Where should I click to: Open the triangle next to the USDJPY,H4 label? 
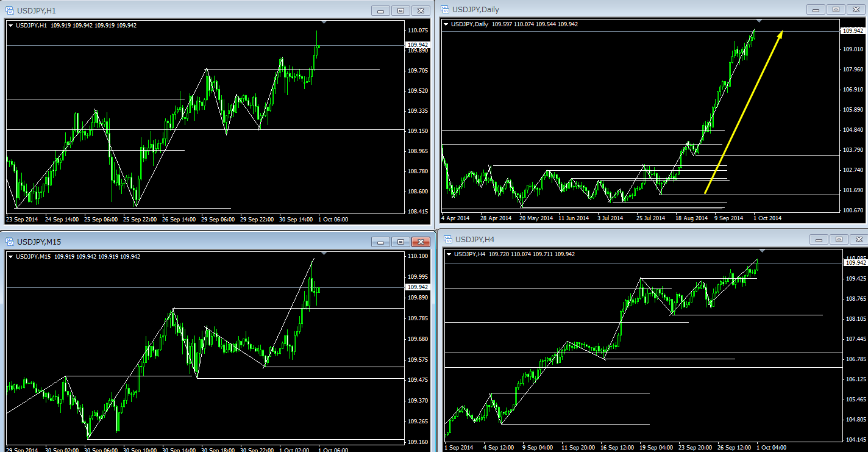[x=449, y=254]
